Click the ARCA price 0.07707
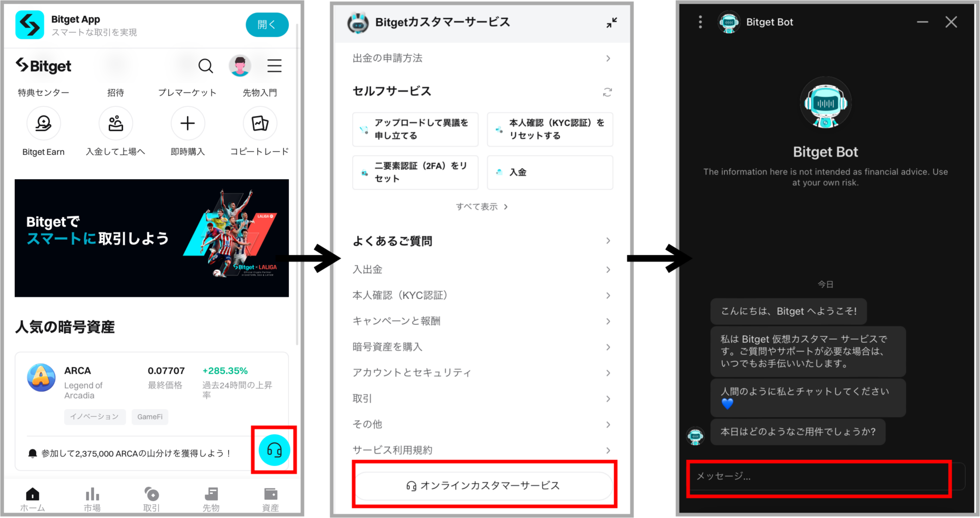The image size is (980, 518). [x=166, y=371]
